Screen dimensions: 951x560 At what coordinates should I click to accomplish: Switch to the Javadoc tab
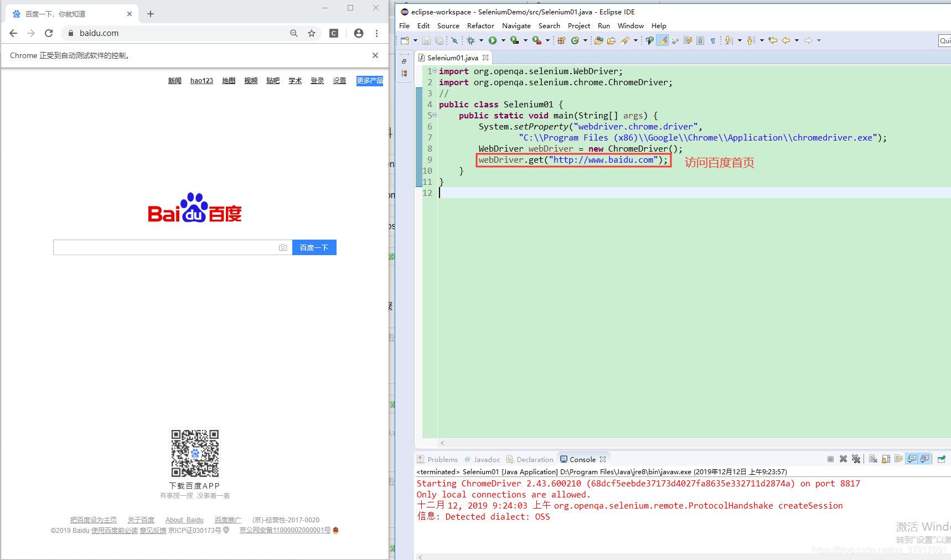pos(483,459)
